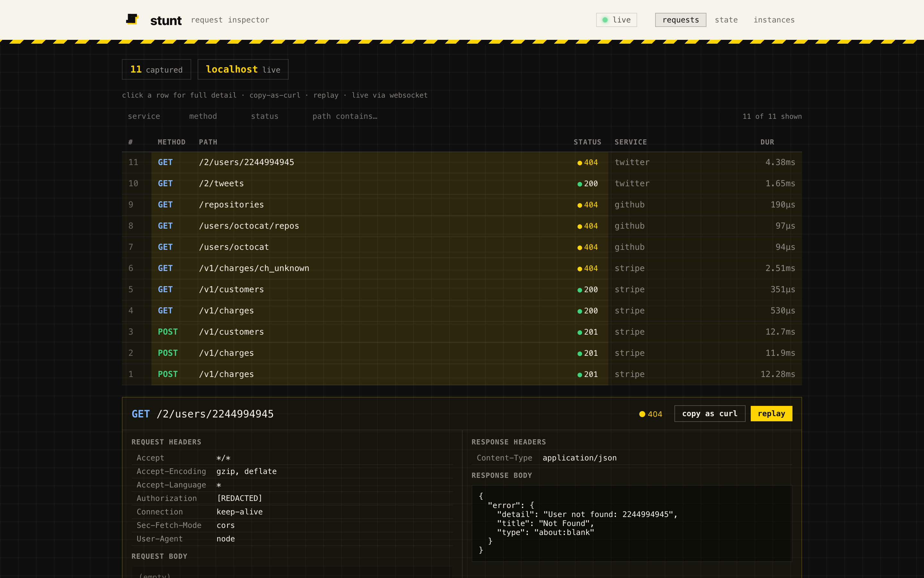Viewport: 924px width, 578px height.
Task: Select the GET /2/tweets request row
Action: (x=462, y=183)
